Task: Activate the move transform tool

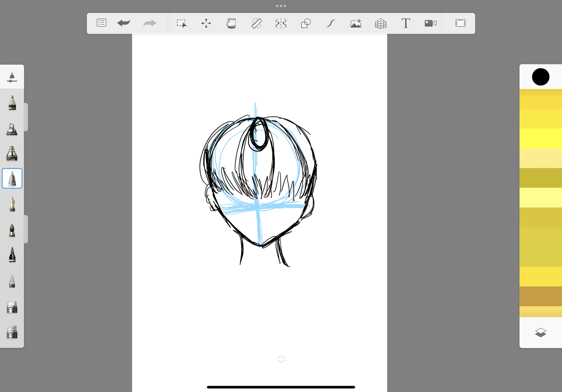Action: pyautogui.click(x=206, y=23)
